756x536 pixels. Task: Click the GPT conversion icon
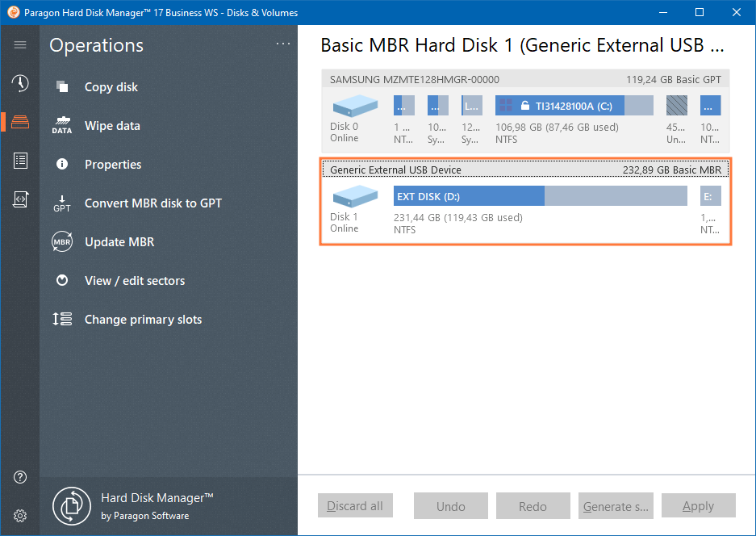pyautogui.click(x=62, y=203)
